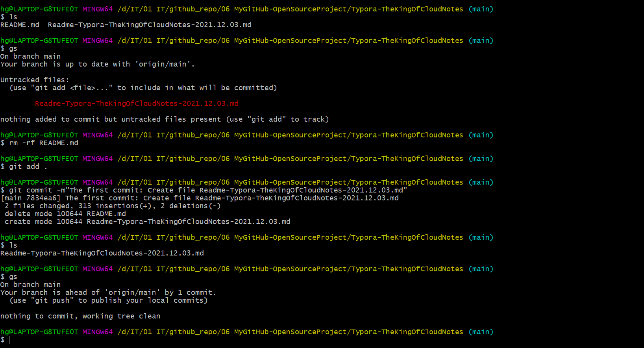Click 'delete mode 100644 README.md' line
The height and width of the screenshot is (348, 644).
pyautogui.click(x=65, y=214)
